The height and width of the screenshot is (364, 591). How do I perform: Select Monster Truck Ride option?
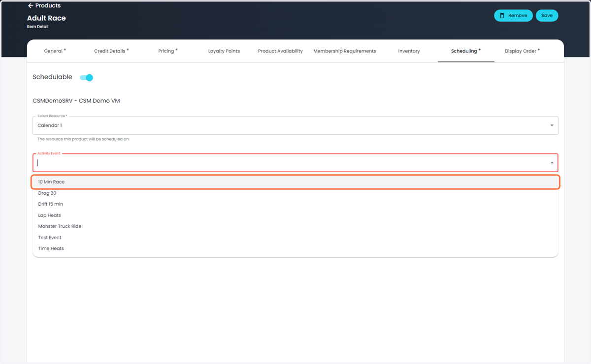click(295, 226)
